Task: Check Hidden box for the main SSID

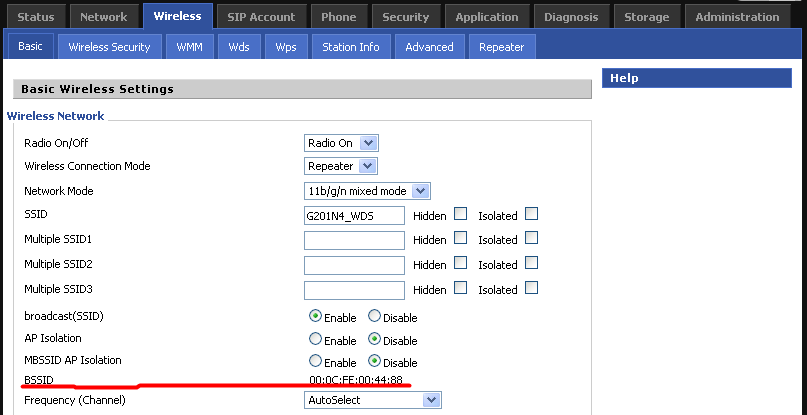Action: click(x=460, y=214)
